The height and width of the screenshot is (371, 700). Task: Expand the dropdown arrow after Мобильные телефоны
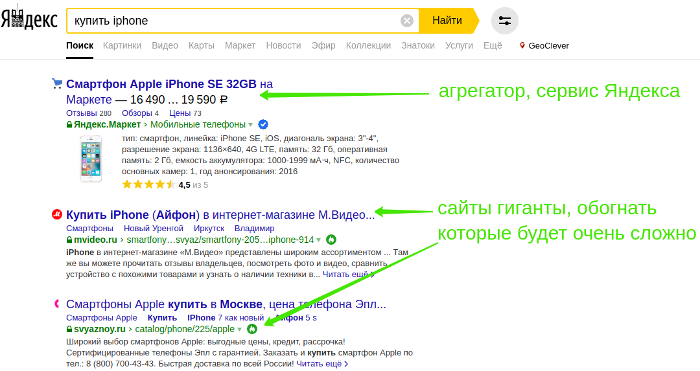tap(251, 125)
